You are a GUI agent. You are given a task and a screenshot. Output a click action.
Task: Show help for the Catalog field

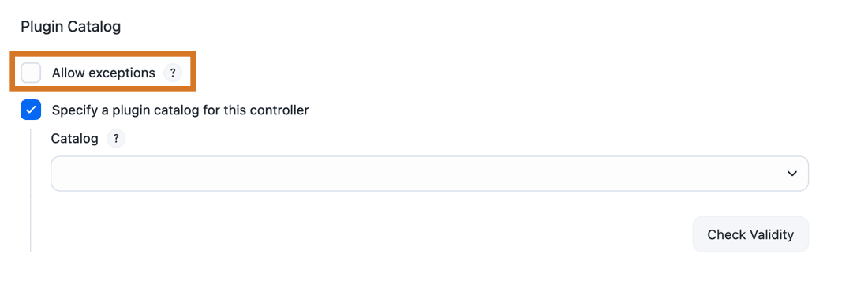click(116, 139)
